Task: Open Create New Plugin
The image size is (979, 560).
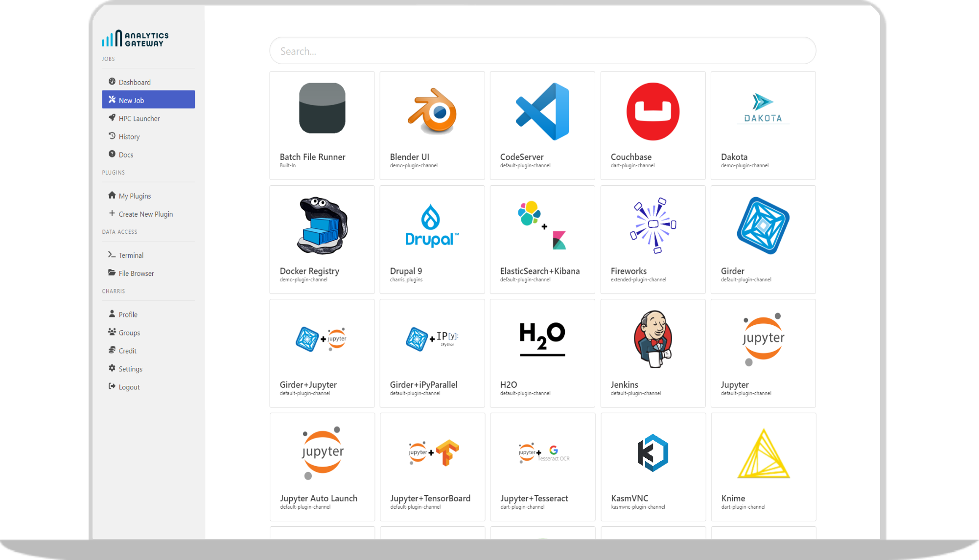Action: [x=148, y=214]
